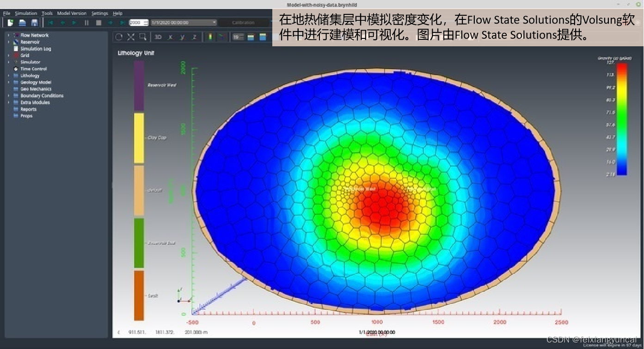Viewport: 644px width, 349px height.
Task: Toggle view along the x axis
Action: point(171,37)
